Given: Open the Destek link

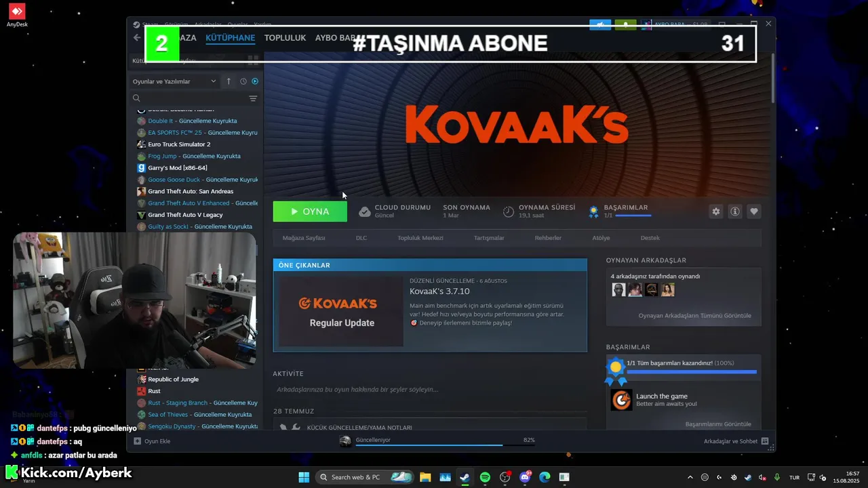Looking at the screenshot, I should point(650,238).
